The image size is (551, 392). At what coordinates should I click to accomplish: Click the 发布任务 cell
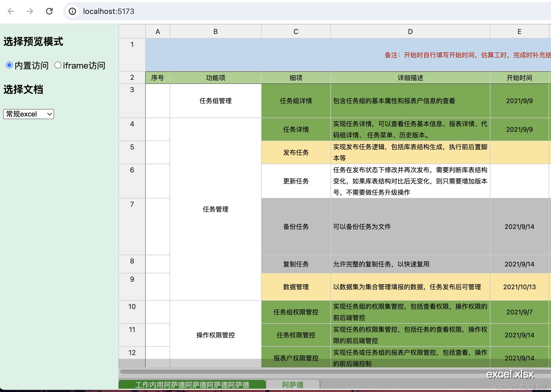[296, 152]
